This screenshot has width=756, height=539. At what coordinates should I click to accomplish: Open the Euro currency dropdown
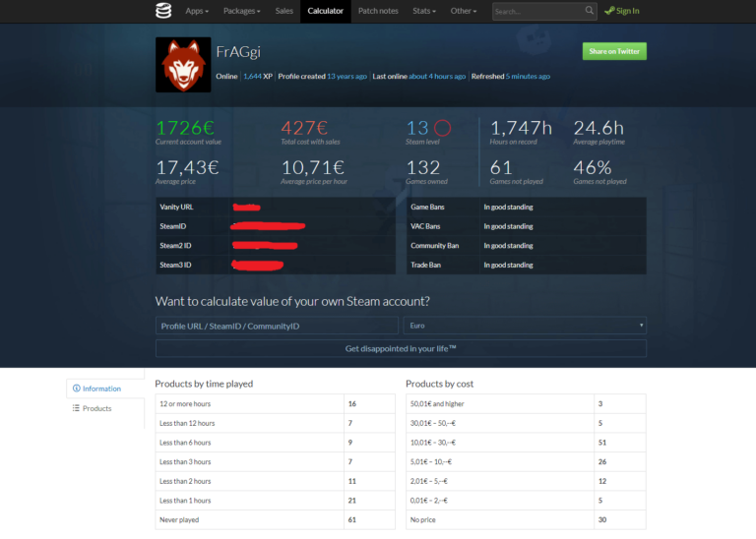525,326
